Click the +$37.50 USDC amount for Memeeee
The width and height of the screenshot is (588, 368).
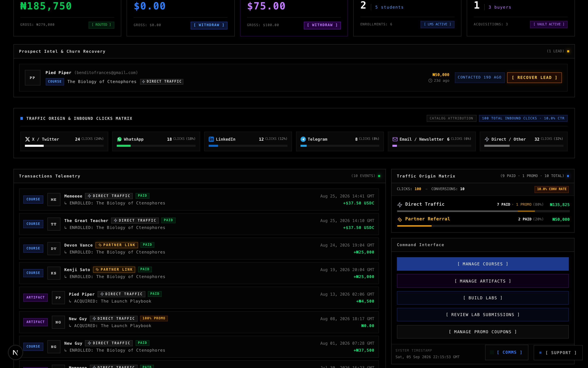coord(358,203)
